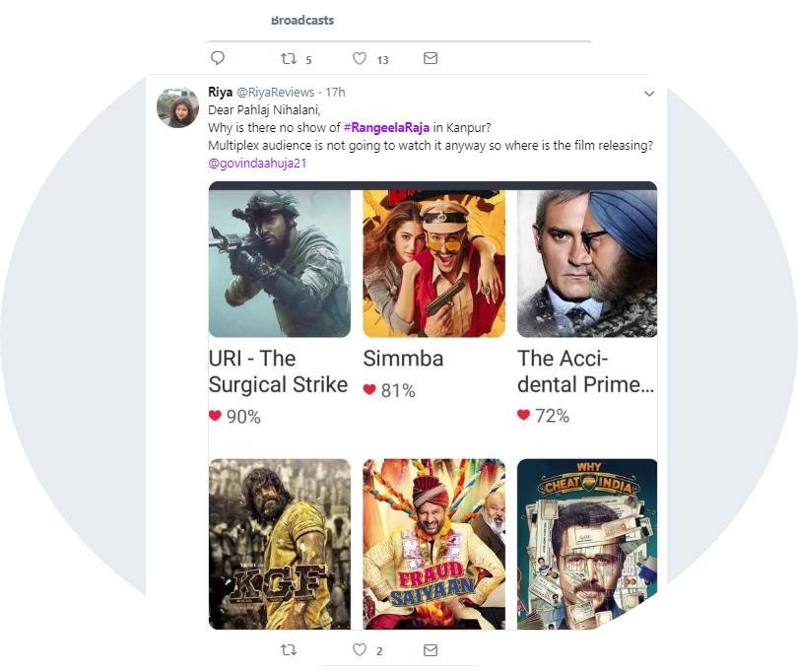The height and width of the screenshot is (672, 798).
Task: Open the @govindaahuja21 mention
Action: coord(256,163)
